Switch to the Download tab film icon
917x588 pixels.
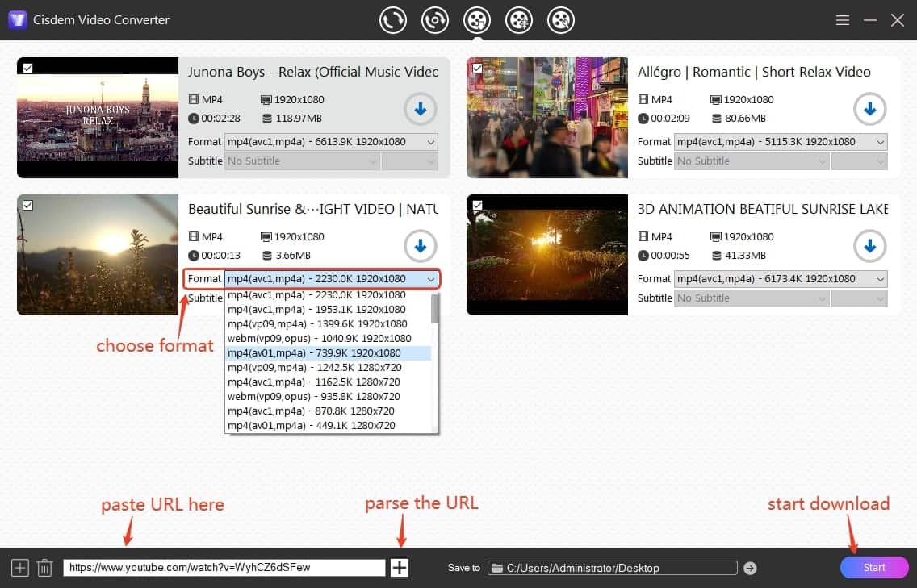point(476,20)
